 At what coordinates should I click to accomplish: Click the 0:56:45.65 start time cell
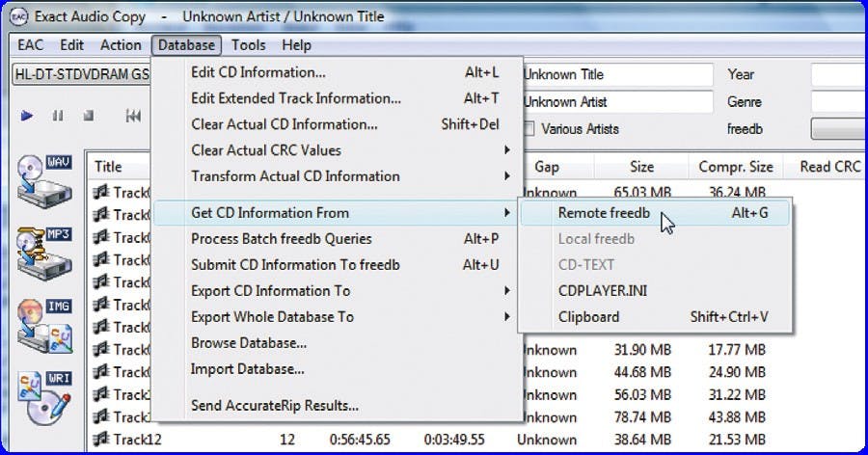(x=360, y=440)
